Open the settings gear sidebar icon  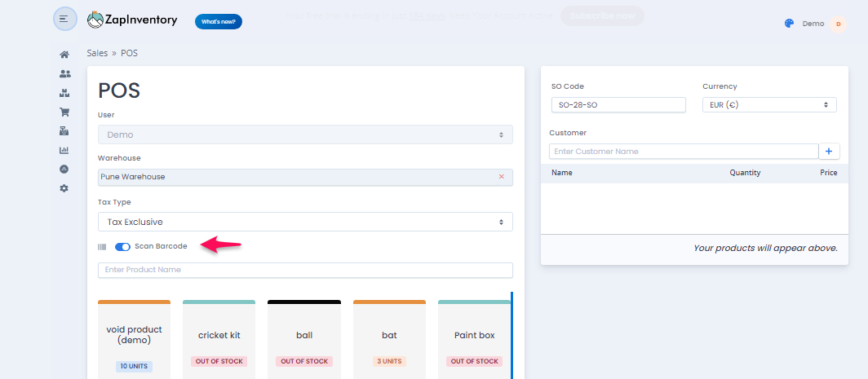click(64, 188)
